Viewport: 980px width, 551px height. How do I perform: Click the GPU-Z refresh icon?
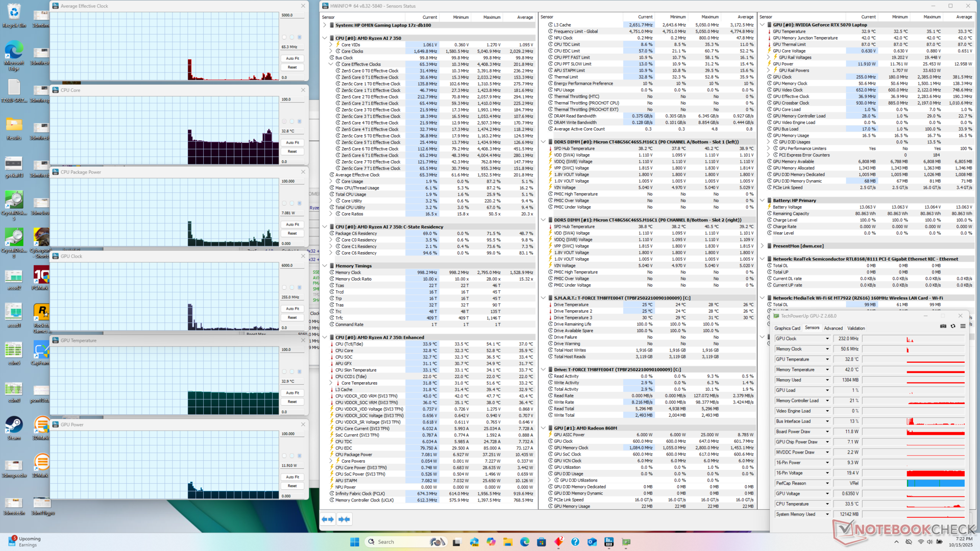point(953,326)
